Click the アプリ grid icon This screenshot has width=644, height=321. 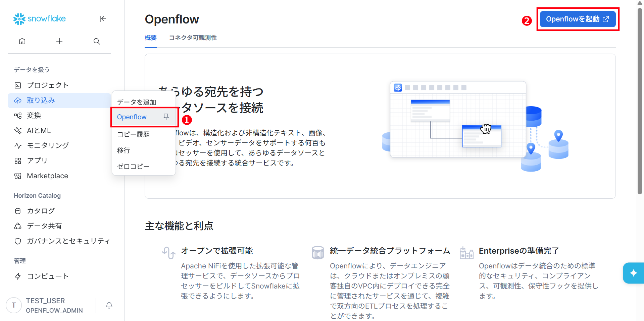coord(18,161)
